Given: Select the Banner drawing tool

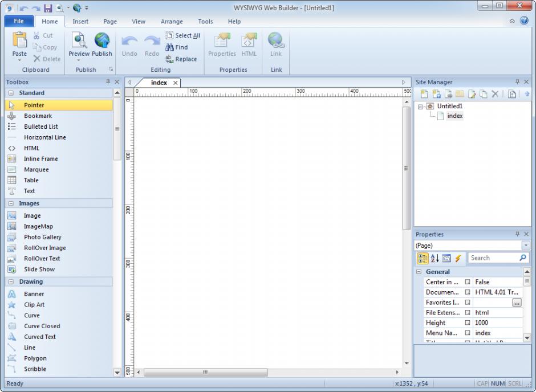Looking at the screenshot, I should coord(59,293).
